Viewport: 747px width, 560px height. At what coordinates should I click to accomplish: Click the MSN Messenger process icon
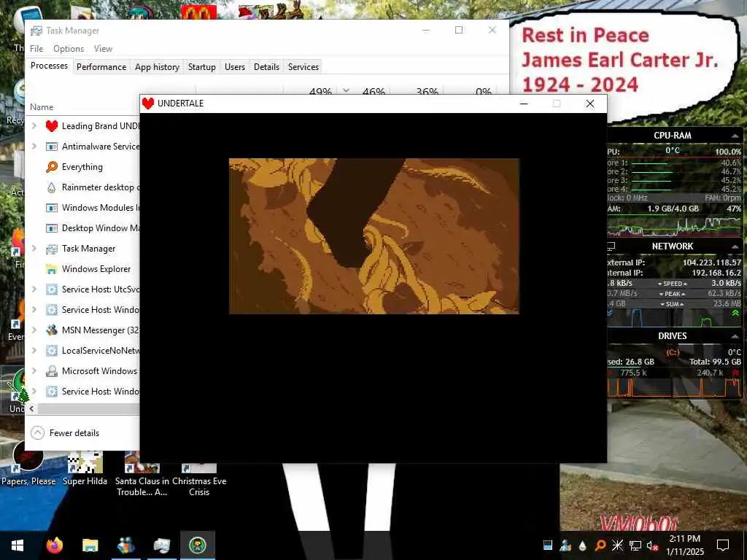(52, 330)
